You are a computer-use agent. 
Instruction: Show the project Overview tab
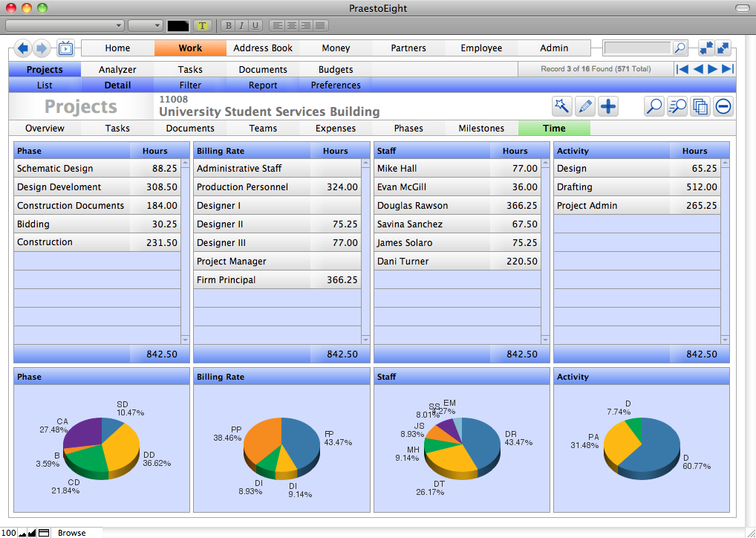click(45, 128)
